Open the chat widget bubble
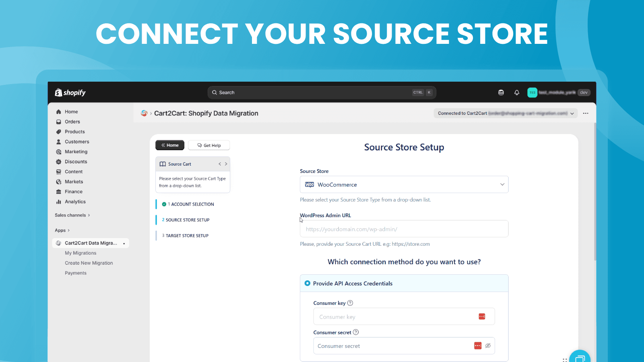The image size is (644, 362). point(580,356)
